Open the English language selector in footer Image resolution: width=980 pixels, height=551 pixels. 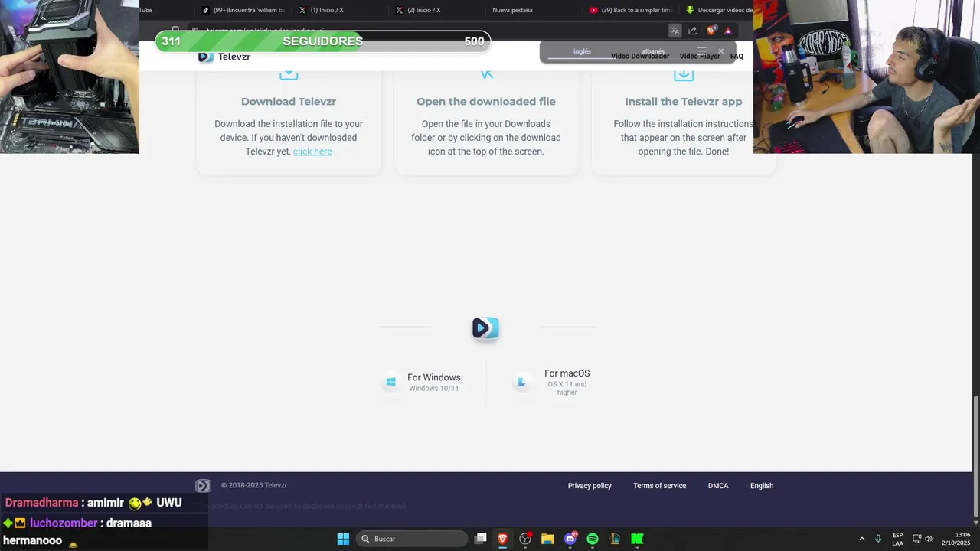click(762, 486)
